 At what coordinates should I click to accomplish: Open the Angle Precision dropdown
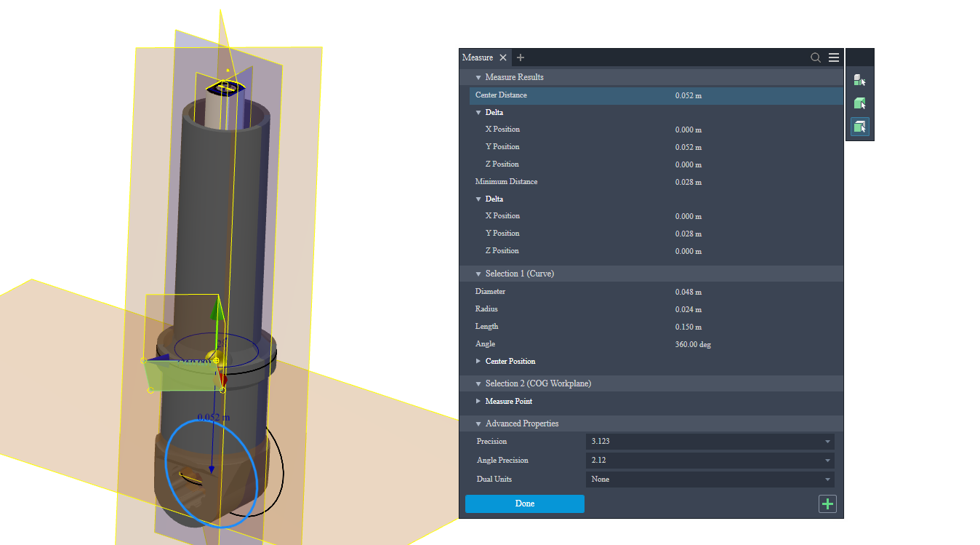point(710,461)
